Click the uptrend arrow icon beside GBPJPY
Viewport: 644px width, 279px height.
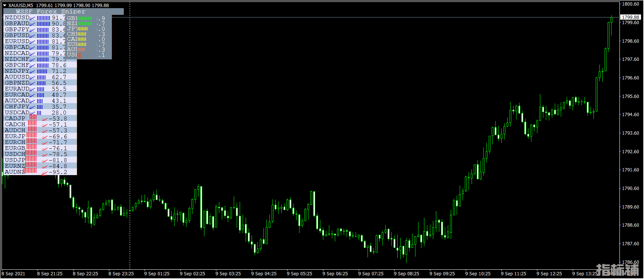[x=32, y=30]
